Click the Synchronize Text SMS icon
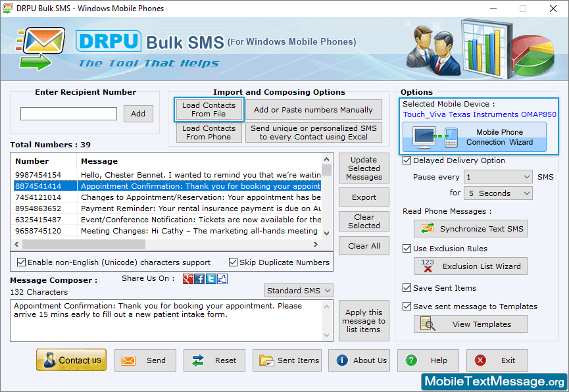 tap(428, 229)
